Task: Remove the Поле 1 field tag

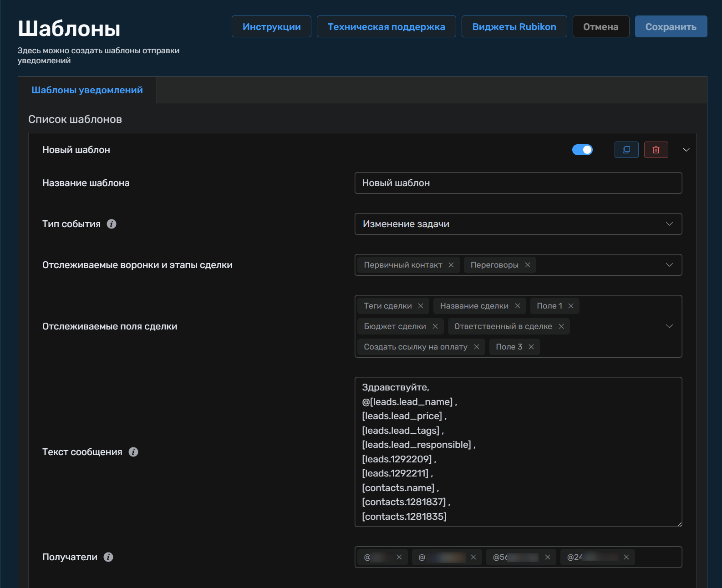Action: (x=571, y=306)
